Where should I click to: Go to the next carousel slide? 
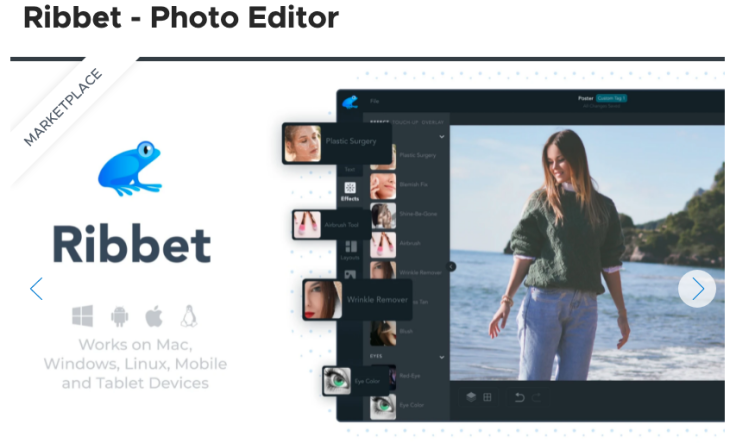pos(697,289)
